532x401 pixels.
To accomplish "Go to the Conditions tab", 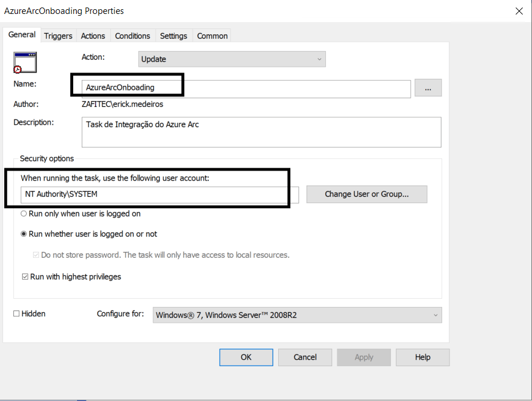I will tap(132, 36).
